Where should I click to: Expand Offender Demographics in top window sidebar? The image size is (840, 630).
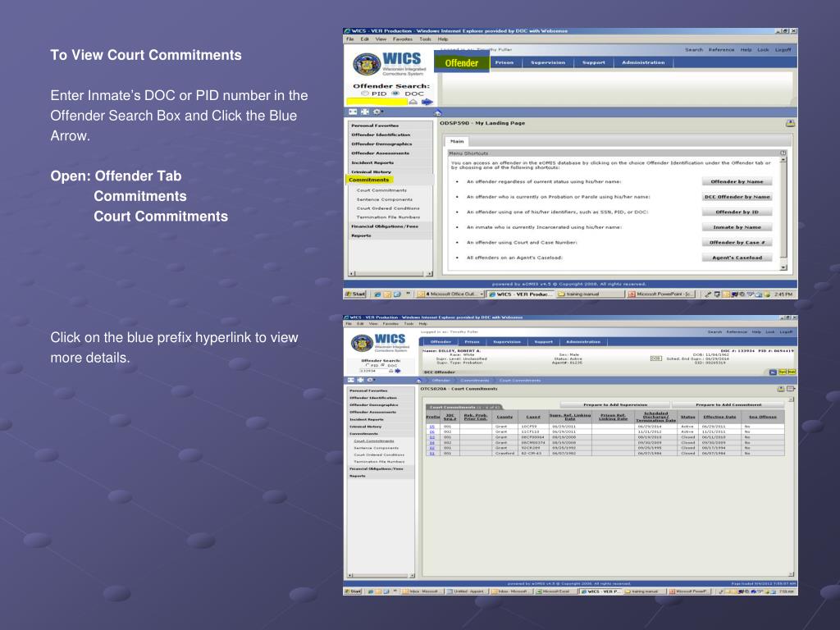pyautogui.click(x=381, y=144)
